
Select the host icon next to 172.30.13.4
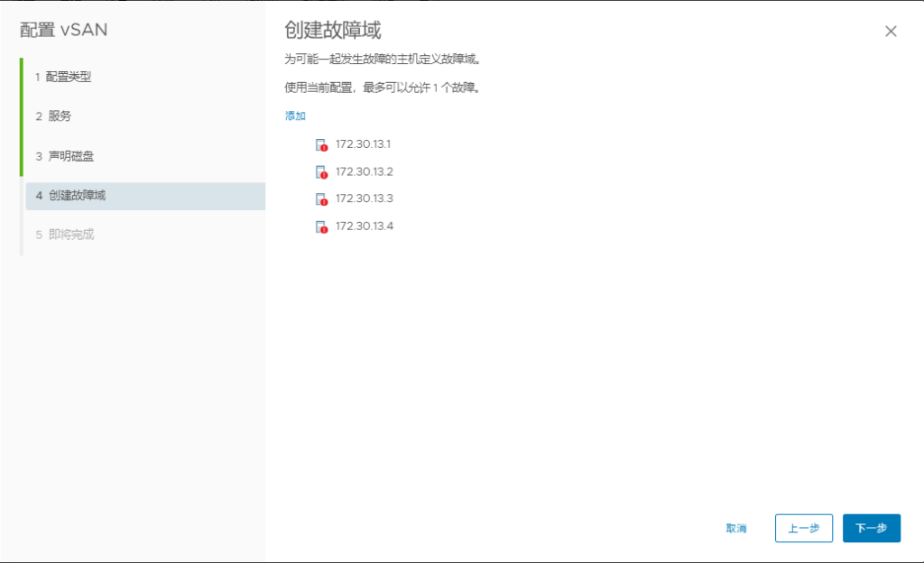click(x=320, y=226)
